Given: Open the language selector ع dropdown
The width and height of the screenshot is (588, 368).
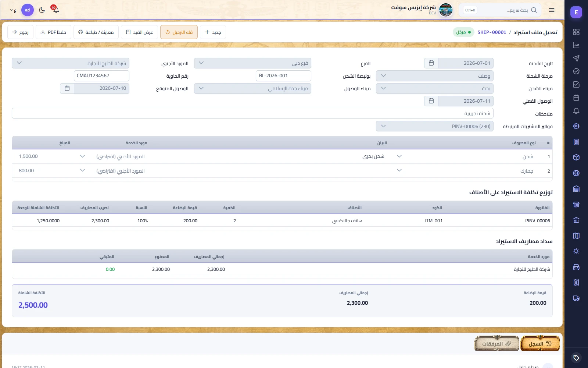Looking at the screenshot, I should [13, 10].
